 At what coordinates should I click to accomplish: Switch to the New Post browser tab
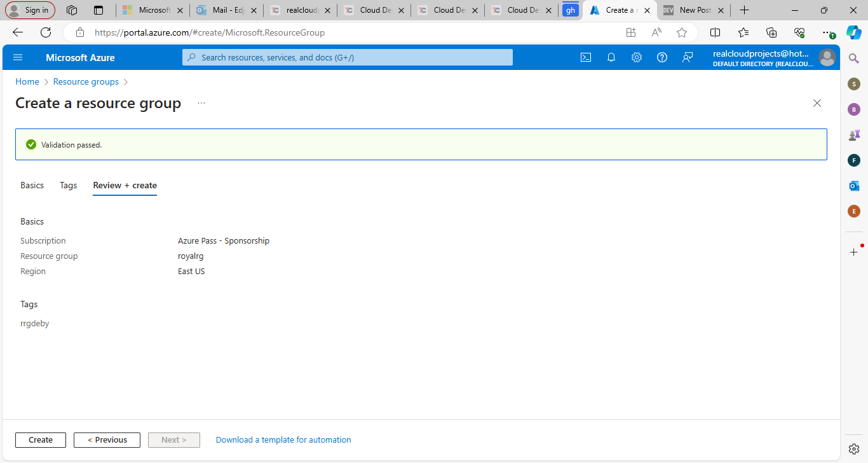693,10
